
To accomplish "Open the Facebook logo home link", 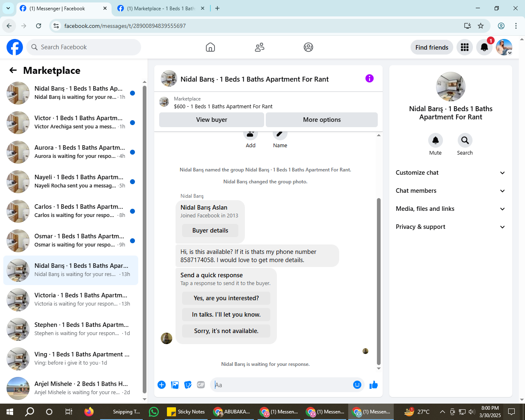I will tap(15, 47).
